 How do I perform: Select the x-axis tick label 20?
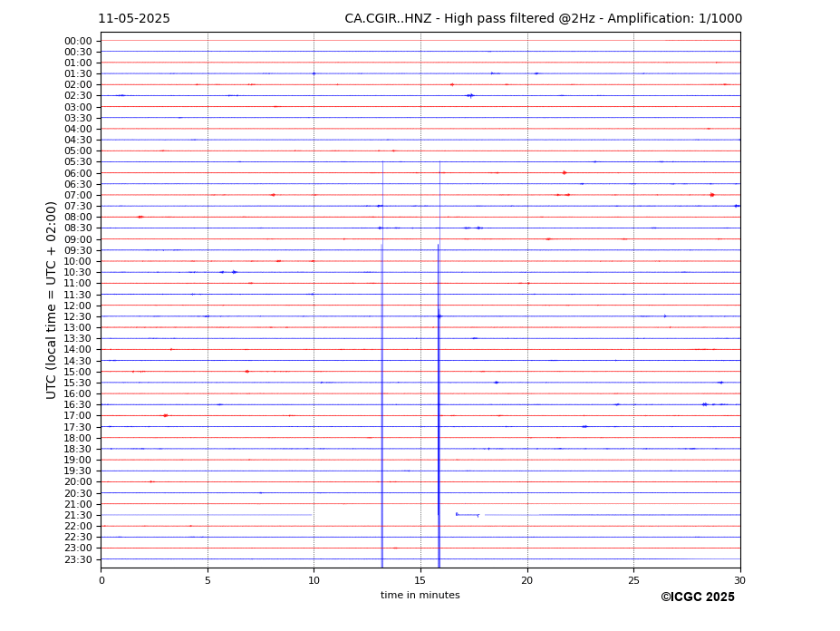(527, 580)
